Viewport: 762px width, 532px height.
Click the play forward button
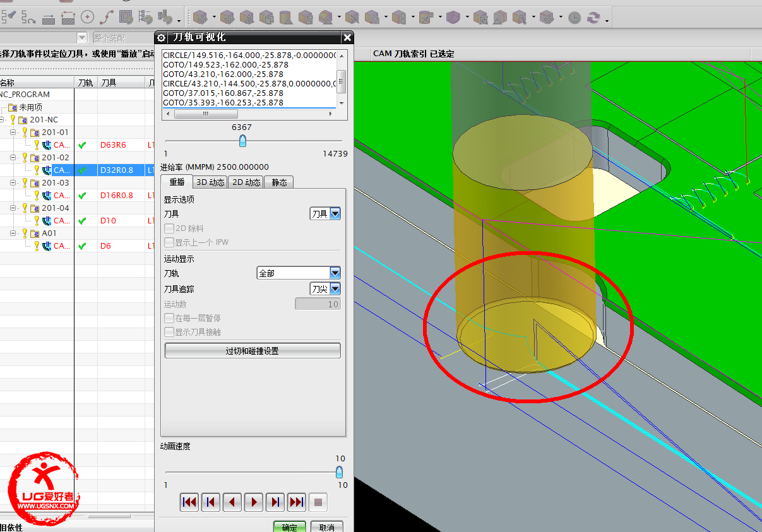254,502
